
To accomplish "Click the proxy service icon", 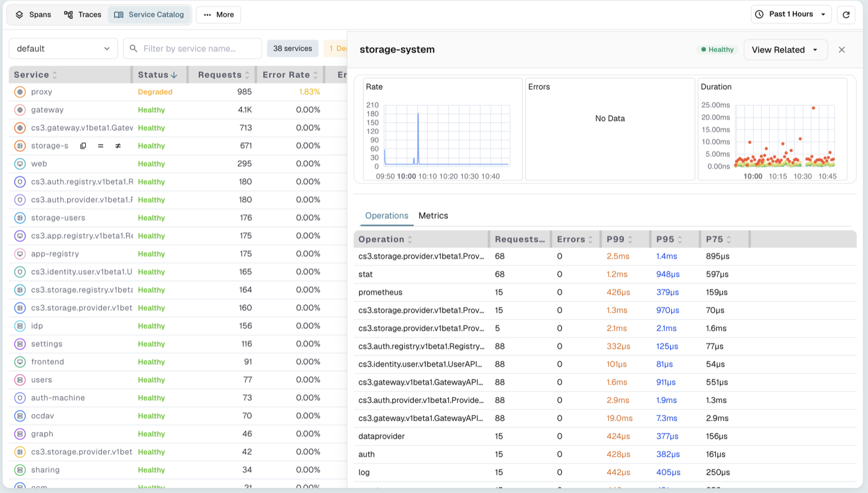I will point(20,92).
